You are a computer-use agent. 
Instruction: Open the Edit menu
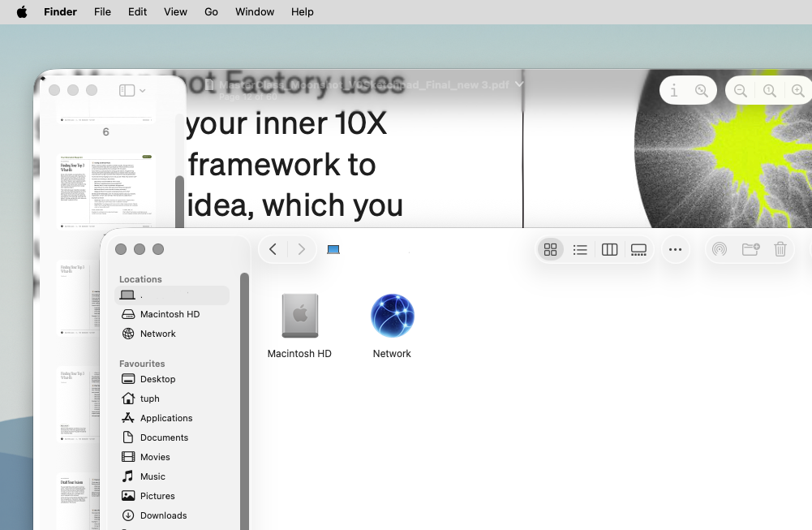[137, 11]
